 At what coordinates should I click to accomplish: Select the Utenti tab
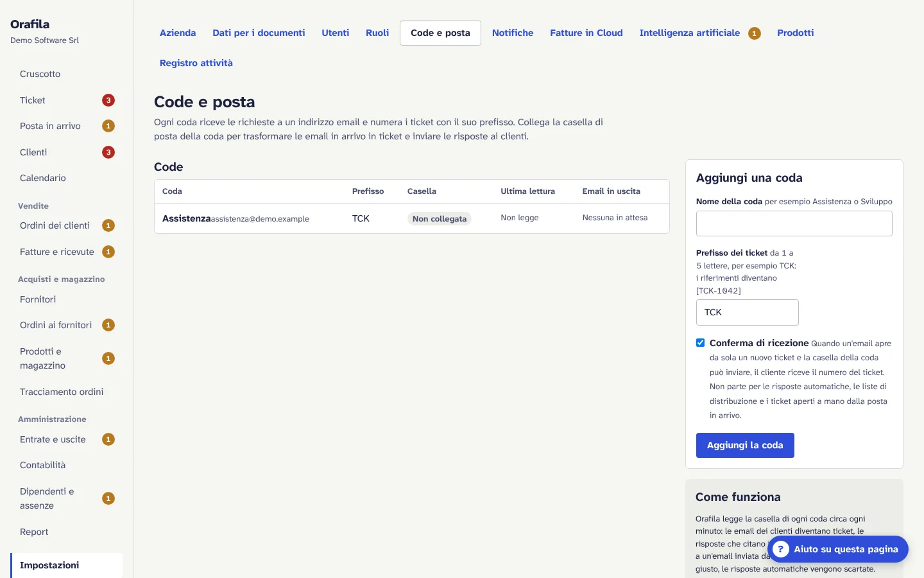point(336,33)
